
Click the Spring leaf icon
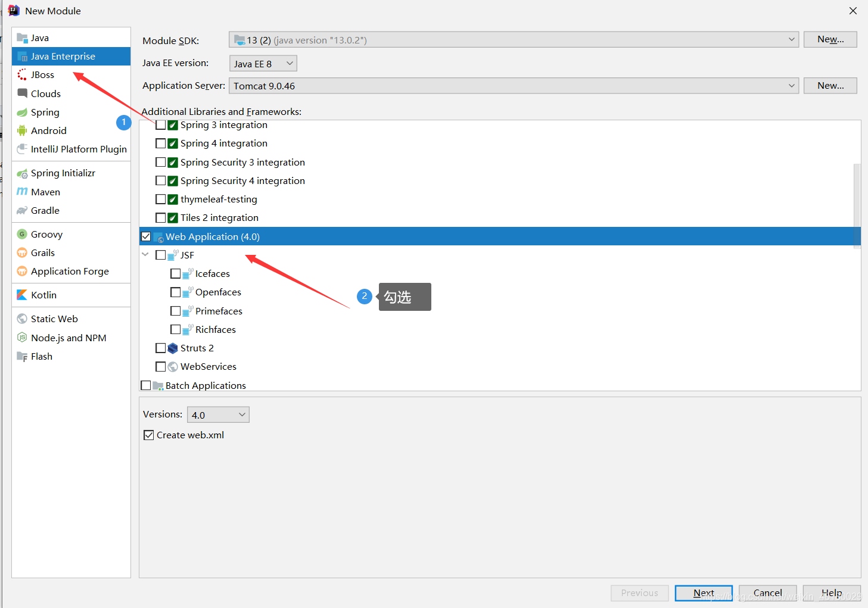(x=22, y=113)
